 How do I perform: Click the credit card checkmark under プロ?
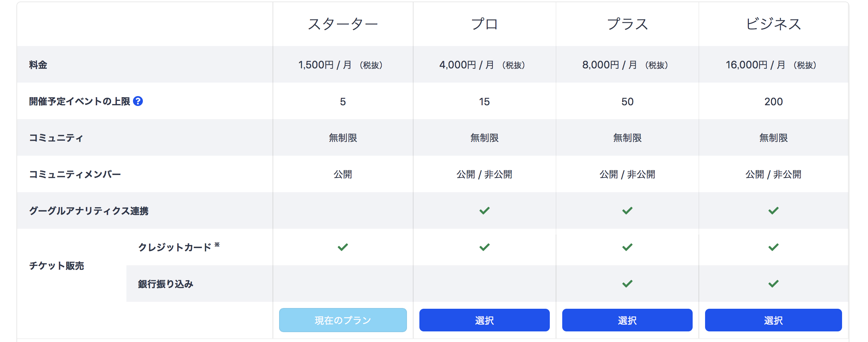tap(484, 247)
